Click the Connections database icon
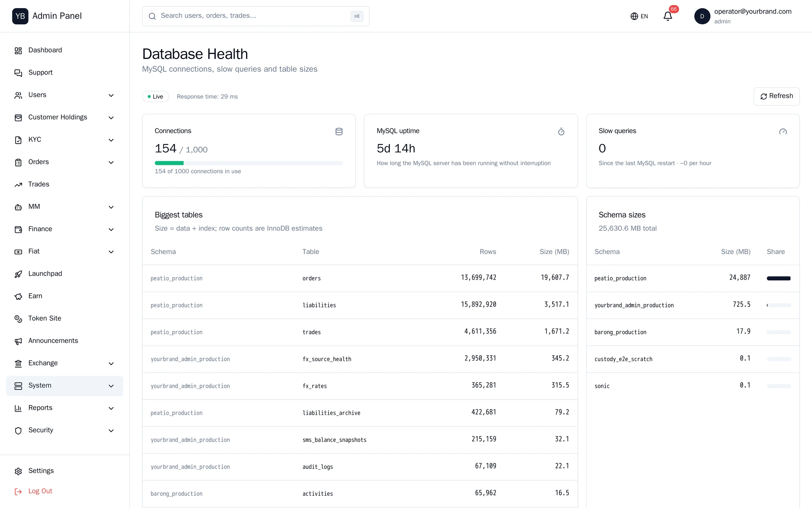This screenshot has width=812, height=508. [339, 131]
